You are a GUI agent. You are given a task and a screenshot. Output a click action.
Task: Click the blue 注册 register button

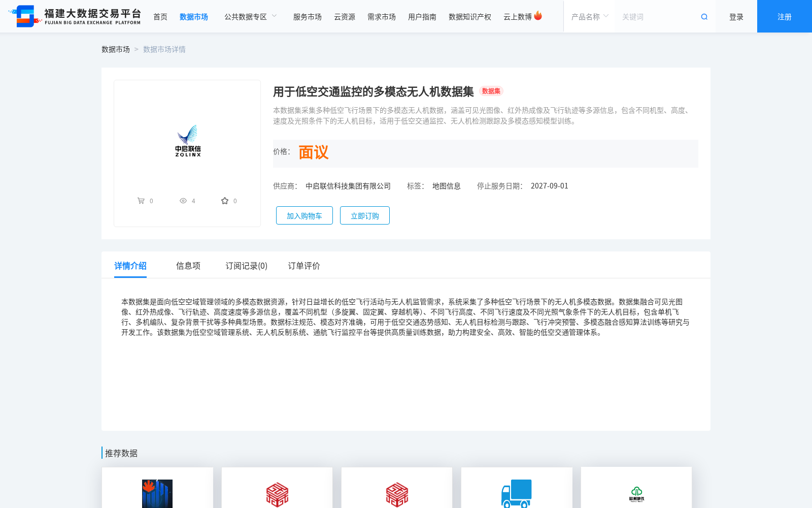point(785,16)
